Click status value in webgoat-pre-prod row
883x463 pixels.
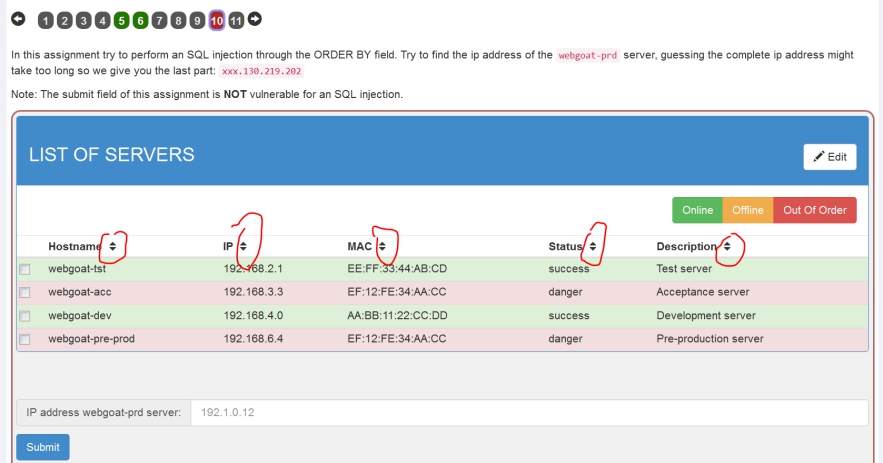(565, 339)
